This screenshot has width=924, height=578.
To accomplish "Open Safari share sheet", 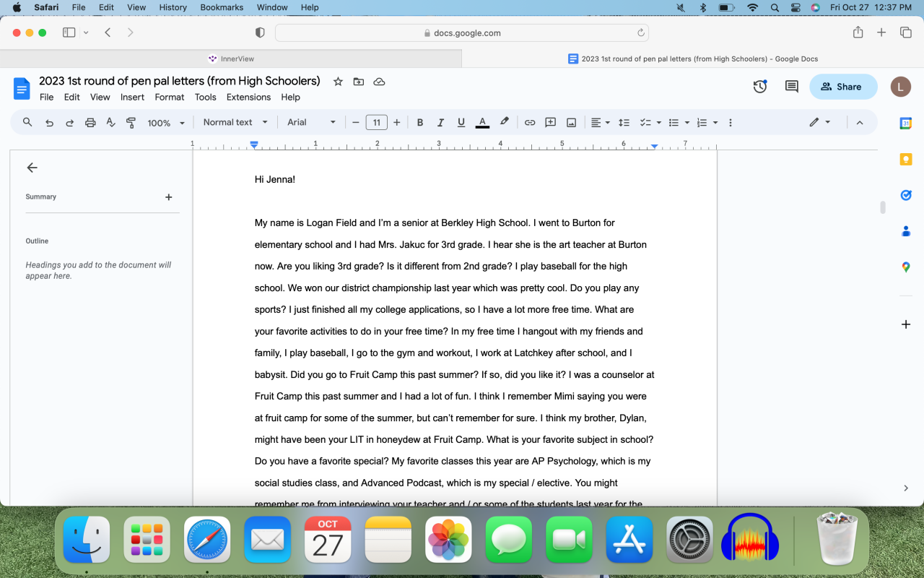I will pyautogui.click(x=858, y=33).
